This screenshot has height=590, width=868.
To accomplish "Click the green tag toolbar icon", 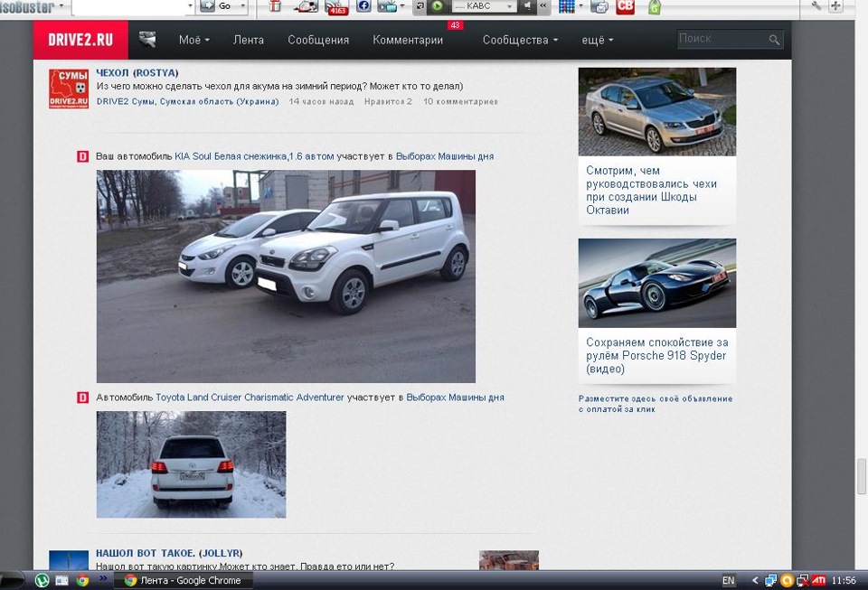I will [655, 6].
